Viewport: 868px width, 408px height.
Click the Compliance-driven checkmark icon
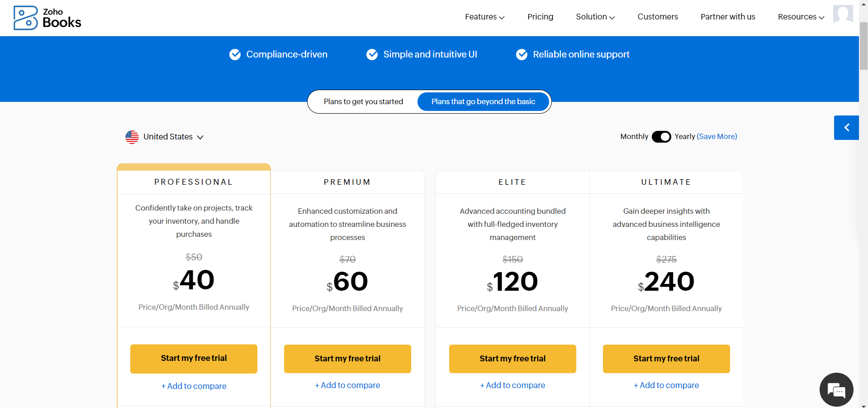tap(235, 54)
